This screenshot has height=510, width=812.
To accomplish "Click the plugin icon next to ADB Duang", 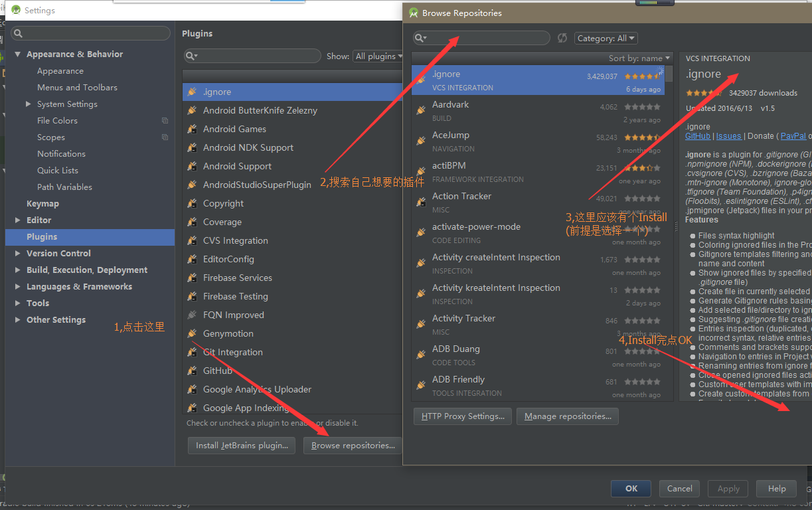I will pyautogui.click(x=420, y=355).
